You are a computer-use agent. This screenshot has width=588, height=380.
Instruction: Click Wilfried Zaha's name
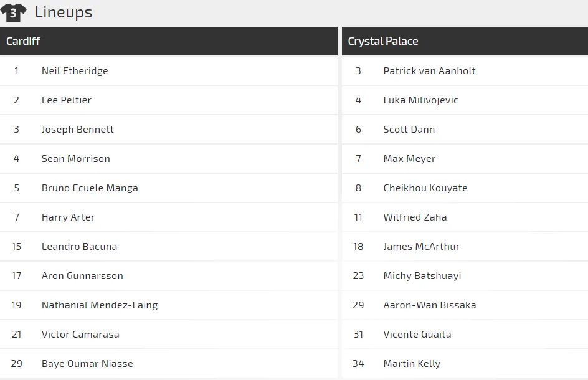tap(415, 217)
